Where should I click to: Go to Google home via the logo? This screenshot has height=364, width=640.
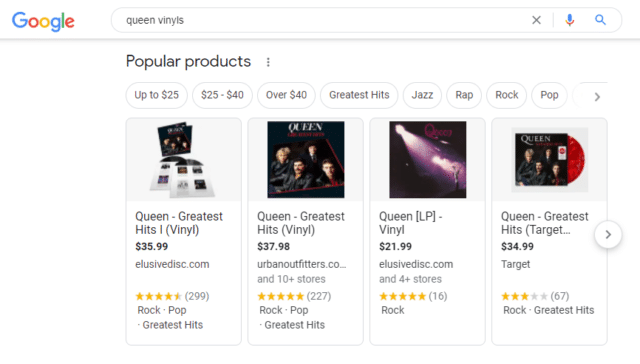[x=43, y=21]
